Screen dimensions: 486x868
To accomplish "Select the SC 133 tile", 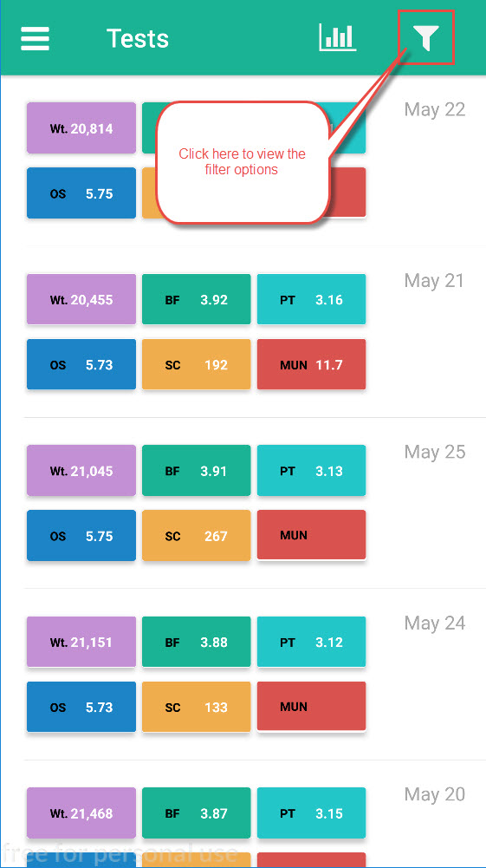I will 197,708.
